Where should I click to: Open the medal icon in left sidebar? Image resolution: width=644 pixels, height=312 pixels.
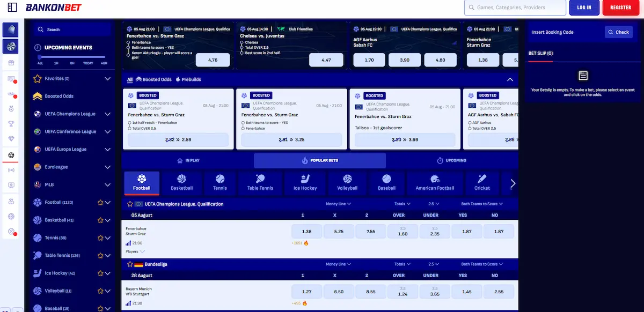point(11,109)
